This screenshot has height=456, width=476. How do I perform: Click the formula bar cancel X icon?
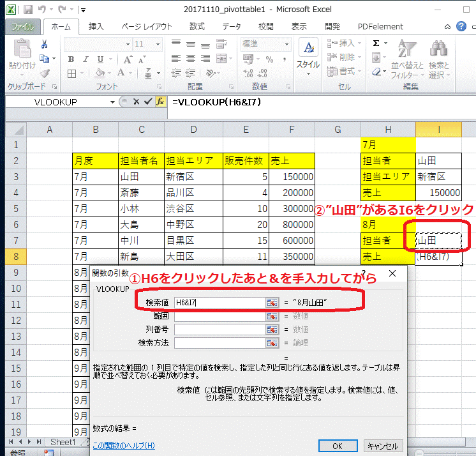[136, 102]
